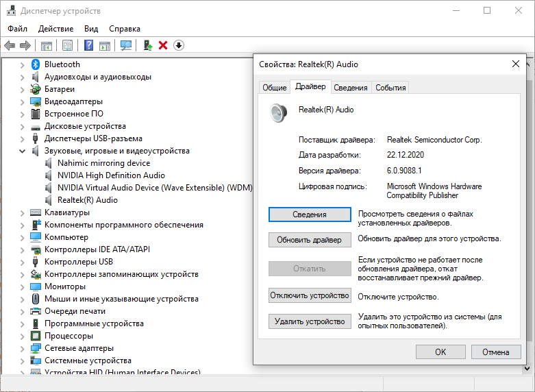Select Контроллеры запоминающих устройств row

(x=121, y=274)
